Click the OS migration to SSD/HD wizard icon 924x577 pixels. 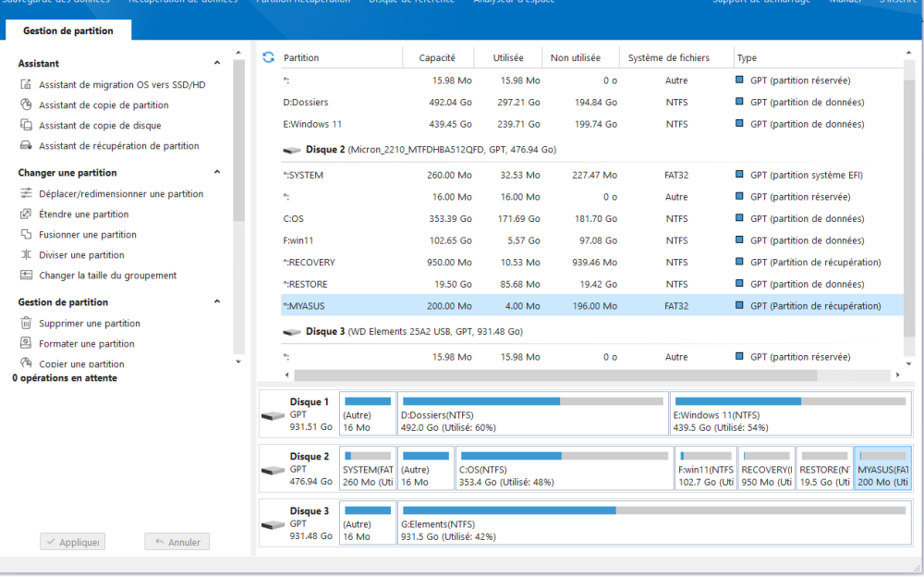(x=26, y=84)
